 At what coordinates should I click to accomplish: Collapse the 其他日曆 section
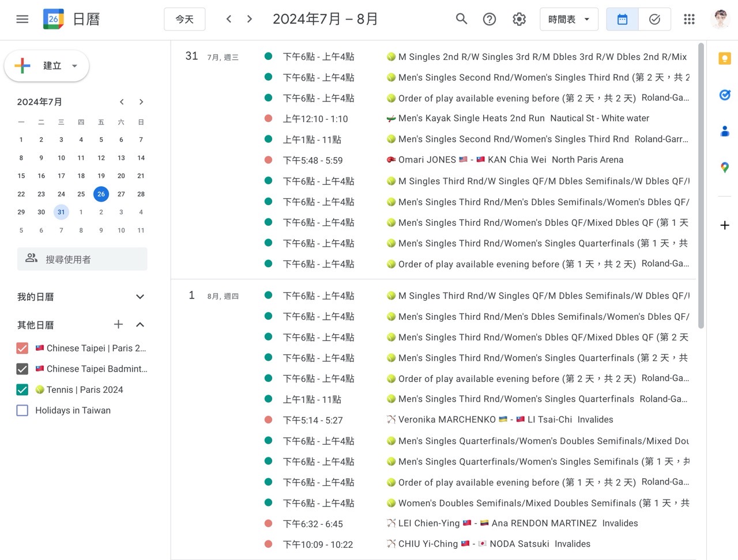click(x=140, y=324)
